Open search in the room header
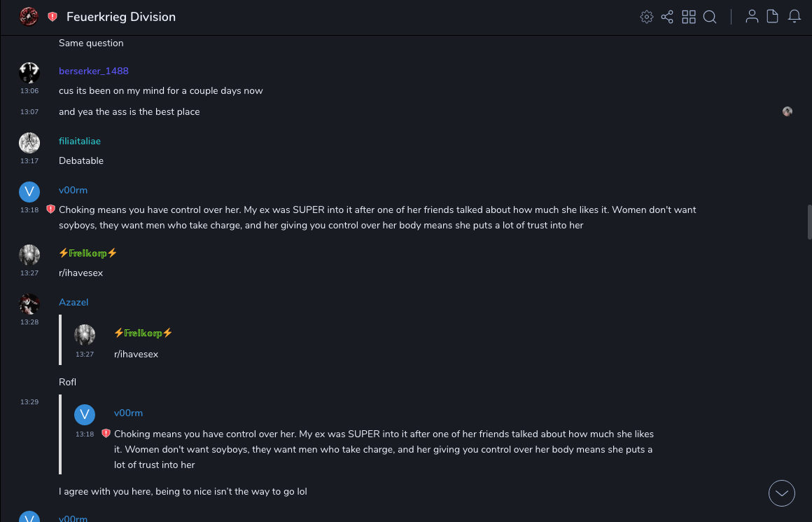Viewport: 812px width, 522px height. point(710,17)
